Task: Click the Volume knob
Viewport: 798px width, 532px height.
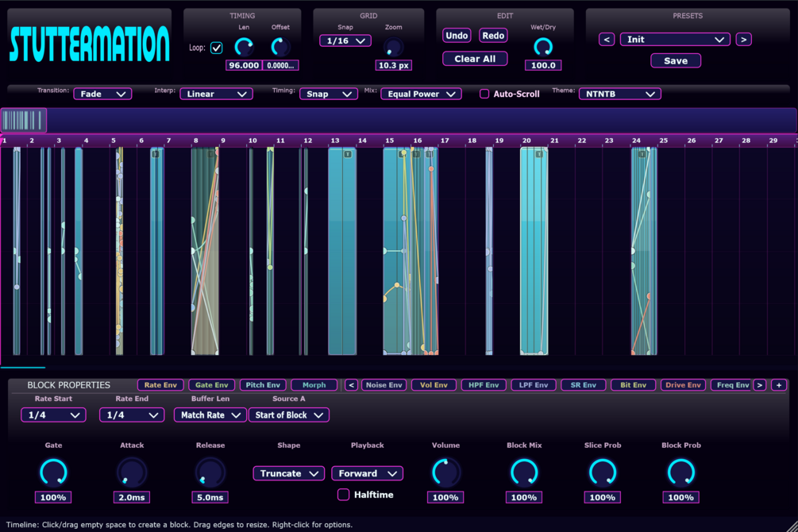Action: [445, 472]
